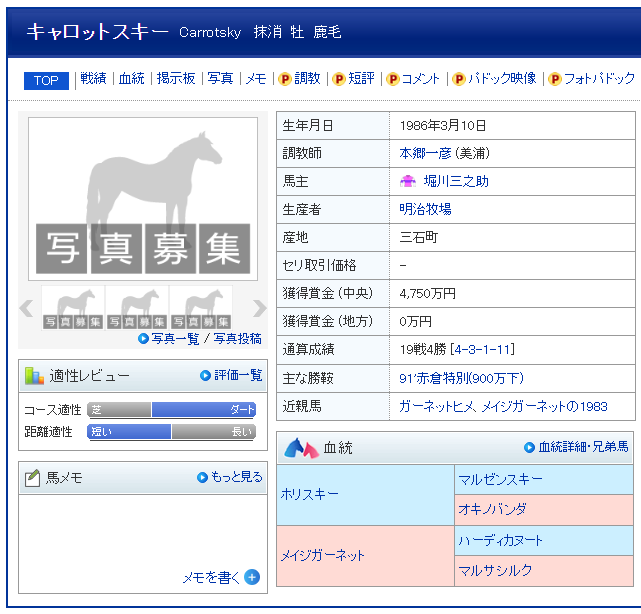This screenshot has width=641, height=614.
Task: Click the owner silks icon beside 堀川三之助
Action: tap(408, 182)
